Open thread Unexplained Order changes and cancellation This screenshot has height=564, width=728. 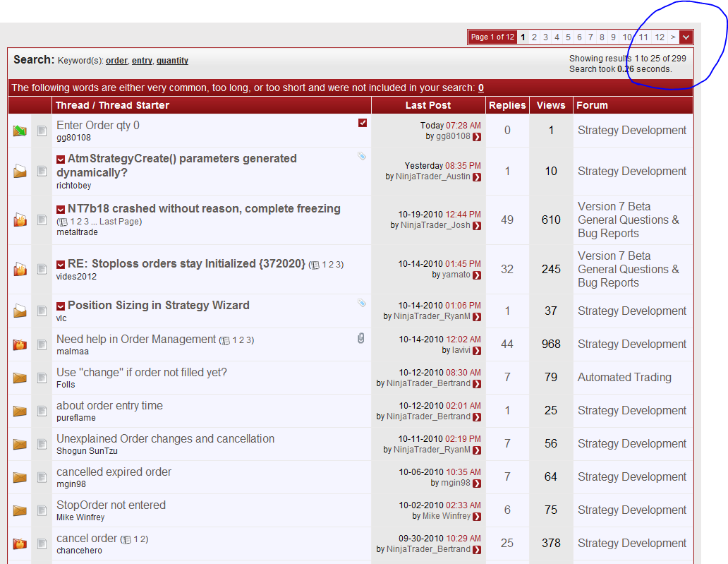(x=165, y=439)
